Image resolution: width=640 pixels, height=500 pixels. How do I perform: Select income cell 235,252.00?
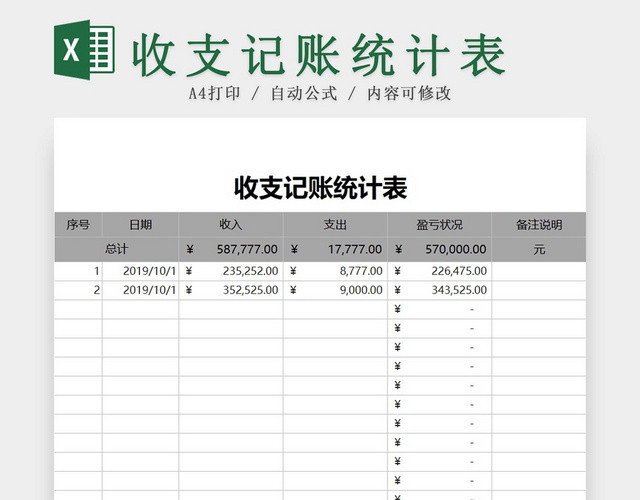231,271
